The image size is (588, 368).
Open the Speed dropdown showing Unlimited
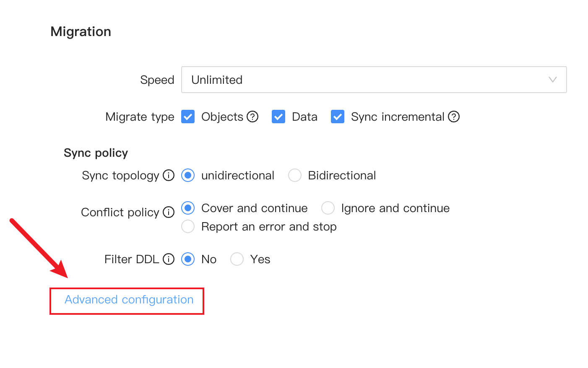point(374,80)
